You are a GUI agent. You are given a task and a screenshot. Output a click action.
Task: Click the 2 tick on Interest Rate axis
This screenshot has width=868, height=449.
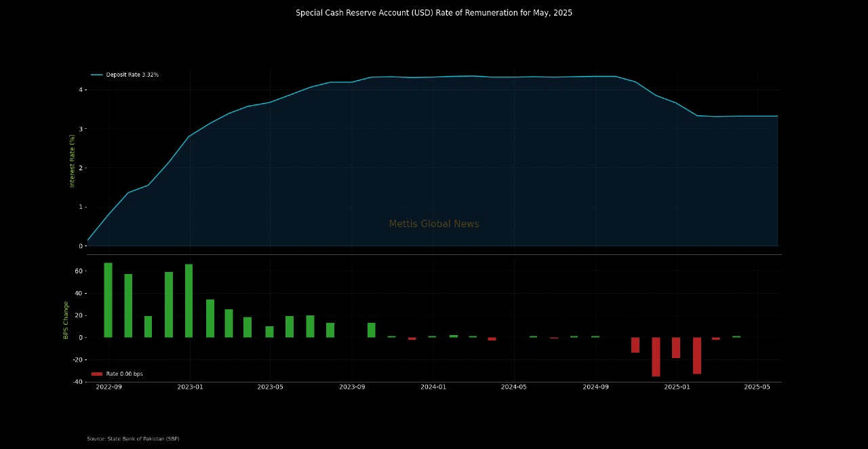pos(80,168)
